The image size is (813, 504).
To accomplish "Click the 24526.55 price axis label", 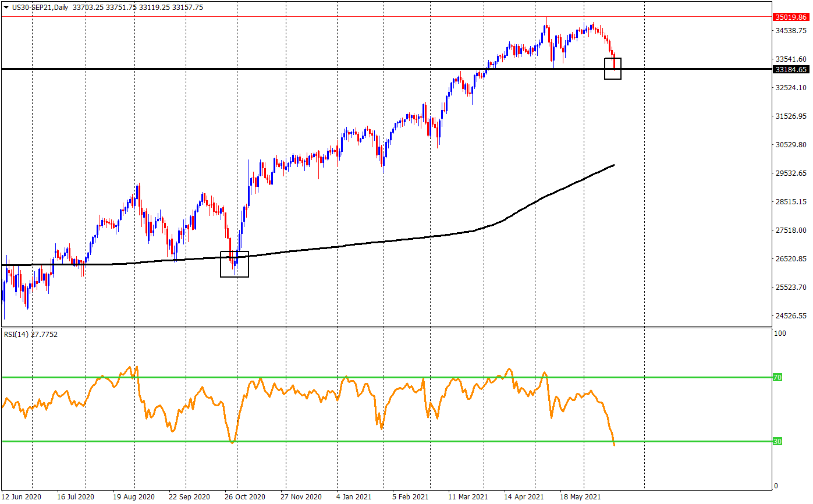I will point(791,315).
